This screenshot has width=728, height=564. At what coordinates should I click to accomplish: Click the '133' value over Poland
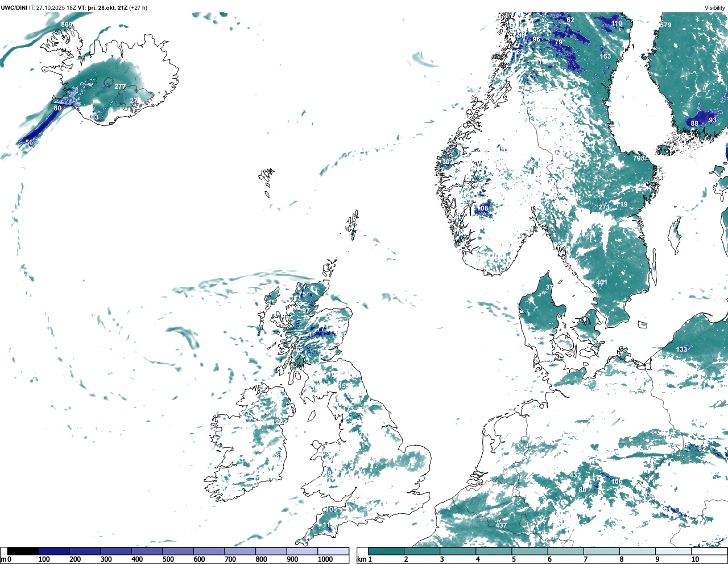click(681, 349)
